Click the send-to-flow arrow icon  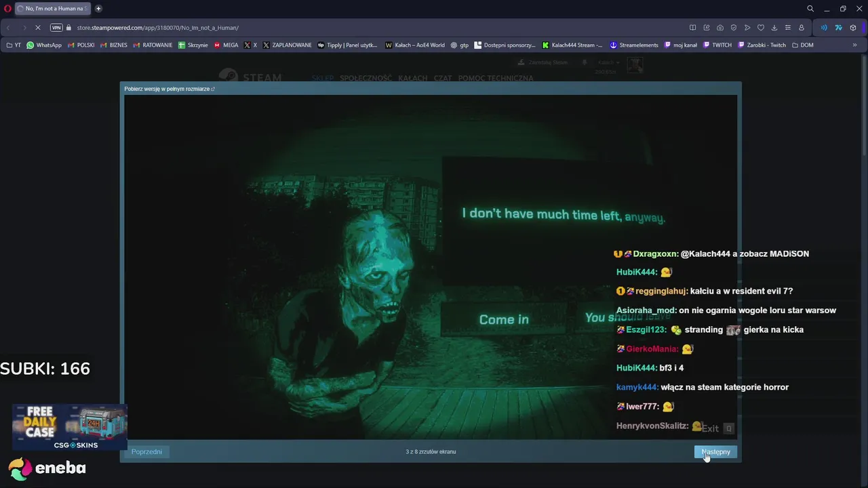pyautogui.click(x=747, y=28)
